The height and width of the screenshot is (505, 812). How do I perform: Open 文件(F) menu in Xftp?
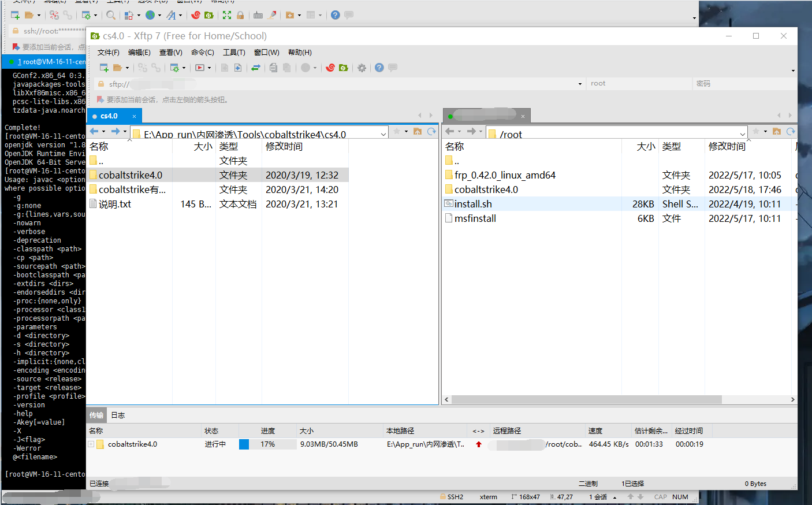[x=109, y=52]
